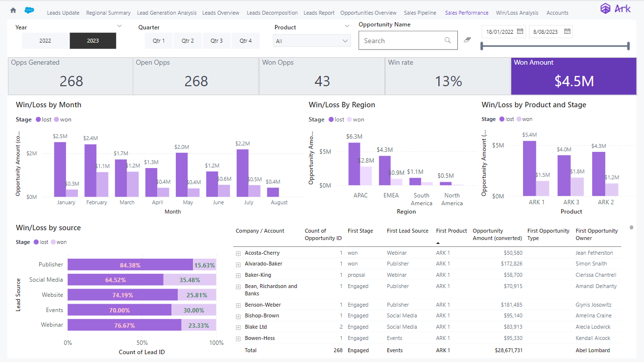This screenshot has width=644, height=362.
Task: Expand the Blake Ltd table row
Action: click(238, 327)
